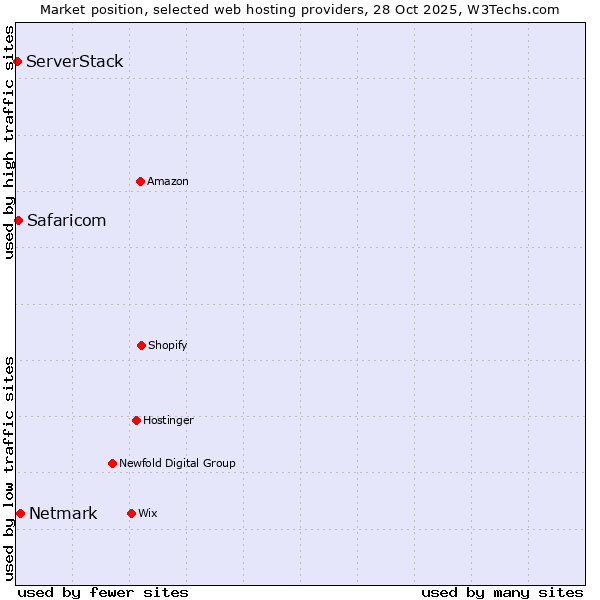The image size is (600, 600).
Task: Click the 'used by many sites' axis label
Action: (502, 592)
